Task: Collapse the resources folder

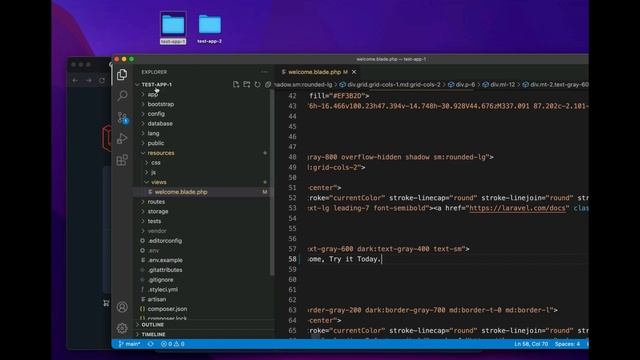Action: coord(203,153)
